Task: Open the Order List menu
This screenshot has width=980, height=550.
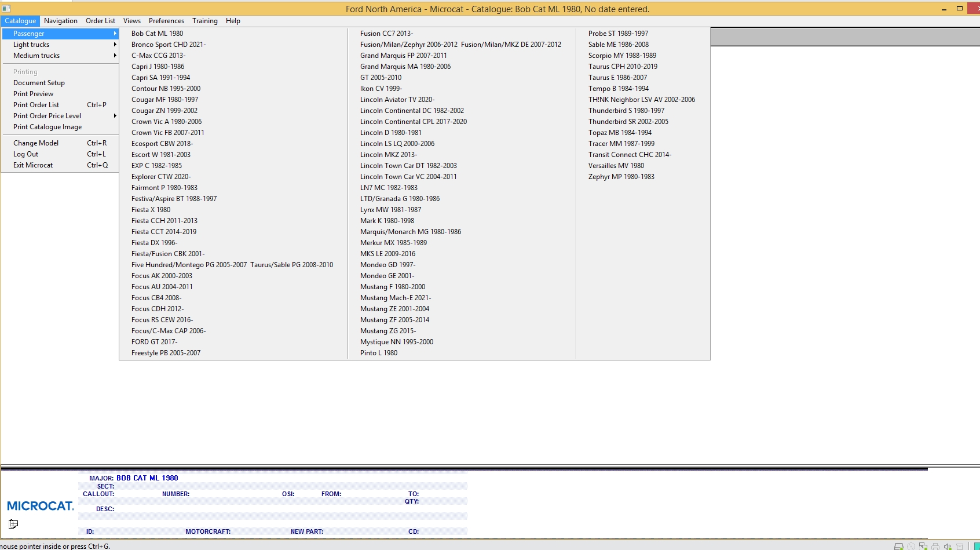Action: (x=100, y=21)
